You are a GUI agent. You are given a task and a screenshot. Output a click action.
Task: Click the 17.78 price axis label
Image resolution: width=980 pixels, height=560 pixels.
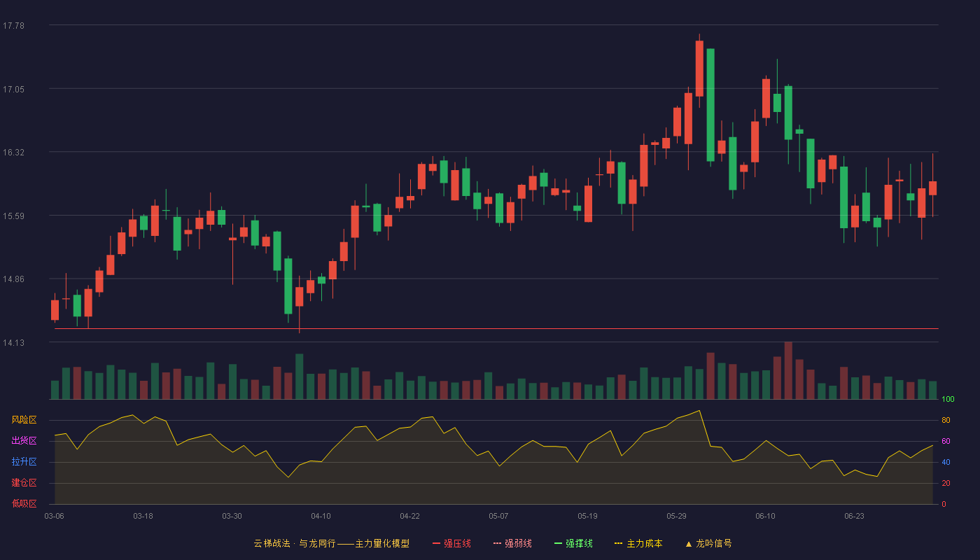[13, 26]
